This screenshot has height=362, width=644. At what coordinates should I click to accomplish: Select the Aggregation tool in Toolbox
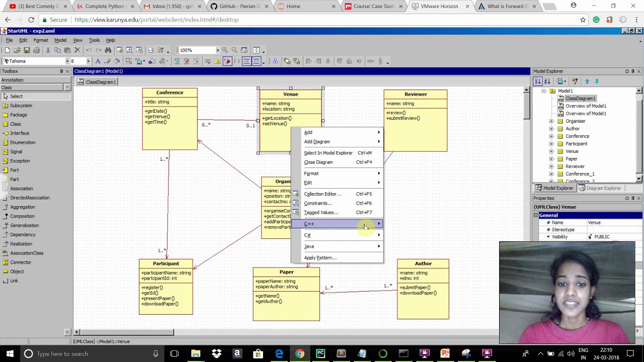click(22, 207)
